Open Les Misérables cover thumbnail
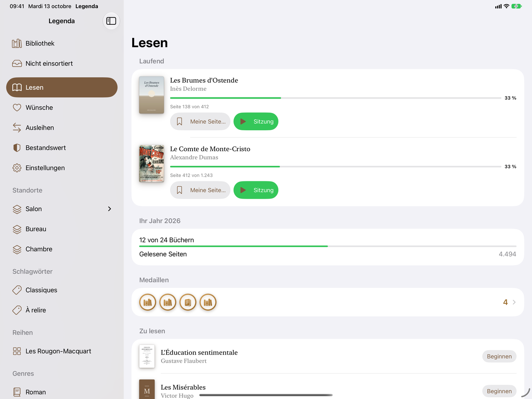The height and width of the screenshot is (399, 532). tap(147, 389)
